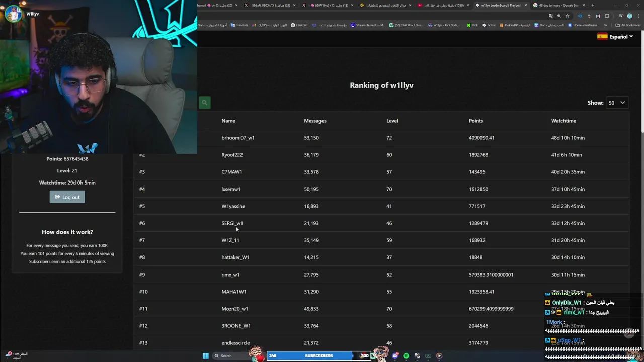Click the green search icon button
This screenshot has height=362, width=644.
[x=204, y=103]
